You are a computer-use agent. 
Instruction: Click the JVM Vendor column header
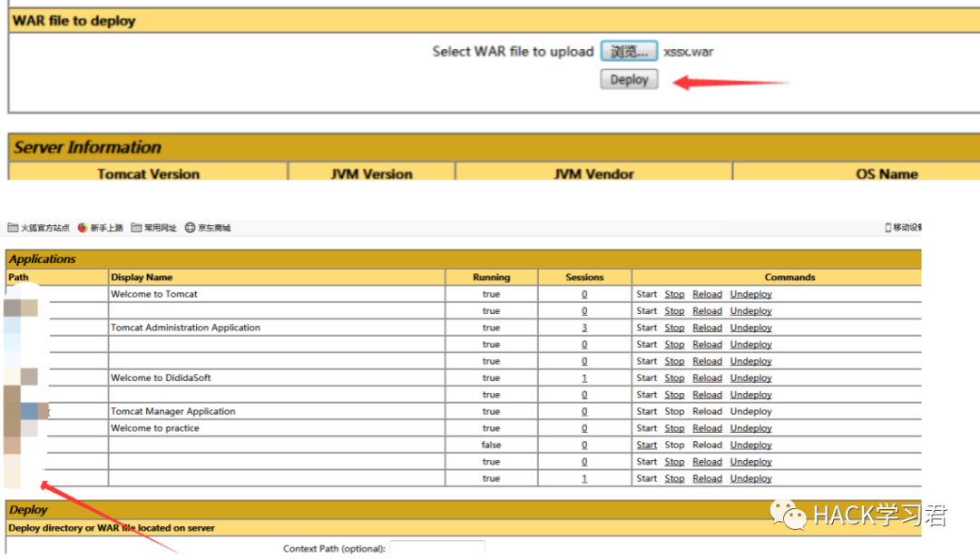coord(593,173)
